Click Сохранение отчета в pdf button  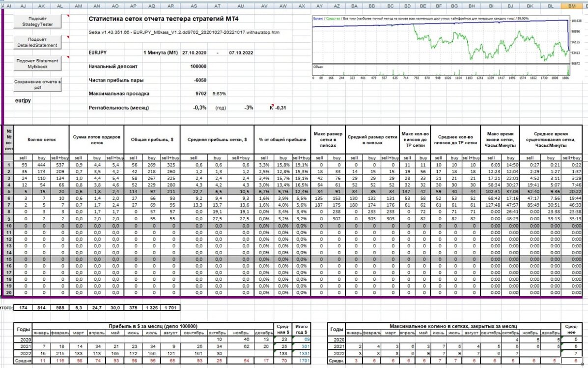[37, 85]
